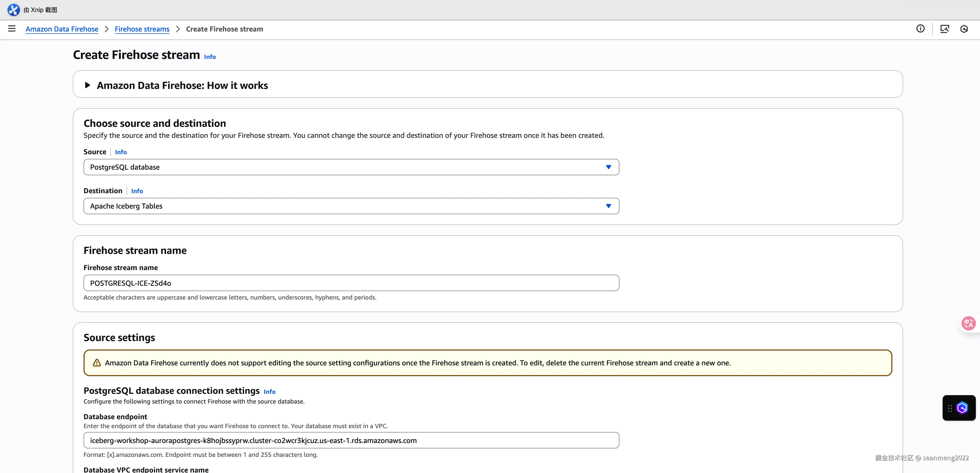
Task: Open Destination dropdown showing Apache Iceberg Tables
Action: pos(351,206)
